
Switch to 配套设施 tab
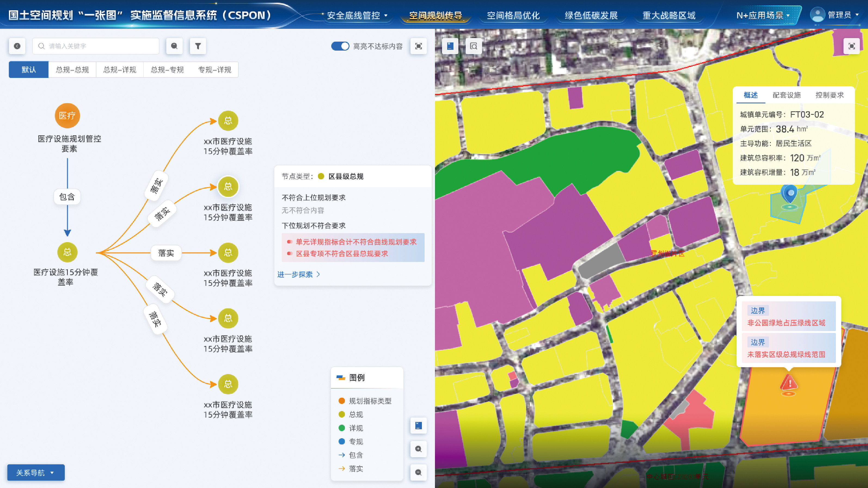(x=787, y=95)
